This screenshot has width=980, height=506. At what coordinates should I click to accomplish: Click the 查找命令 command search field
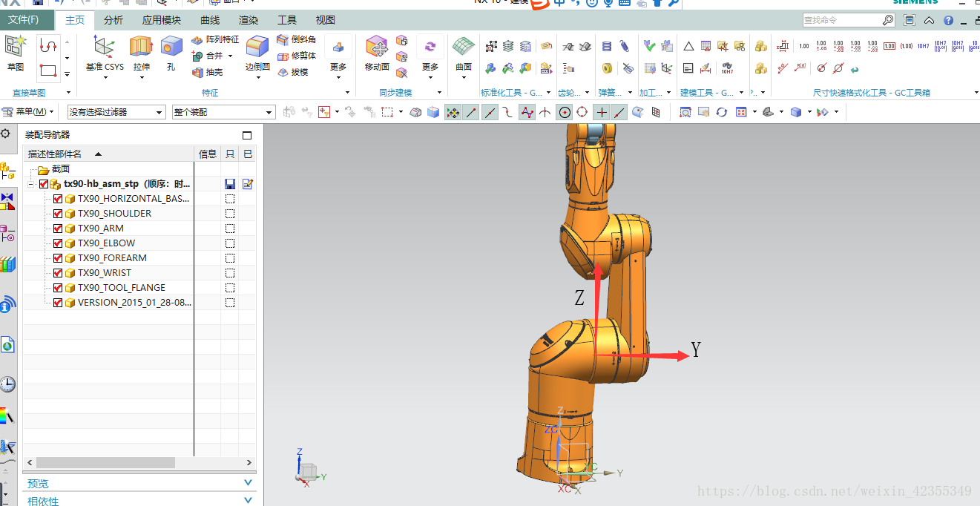point(849,20)
